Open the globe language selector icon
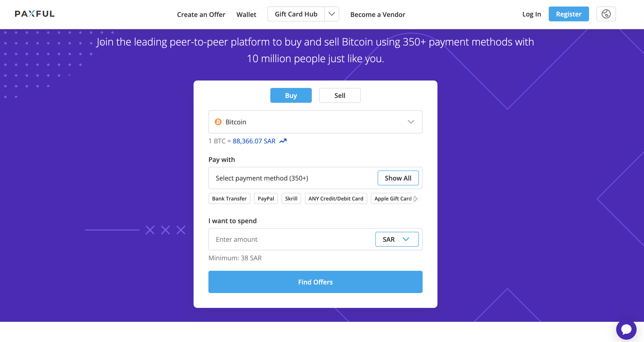 pyautogui.click(x=606, y=14)
